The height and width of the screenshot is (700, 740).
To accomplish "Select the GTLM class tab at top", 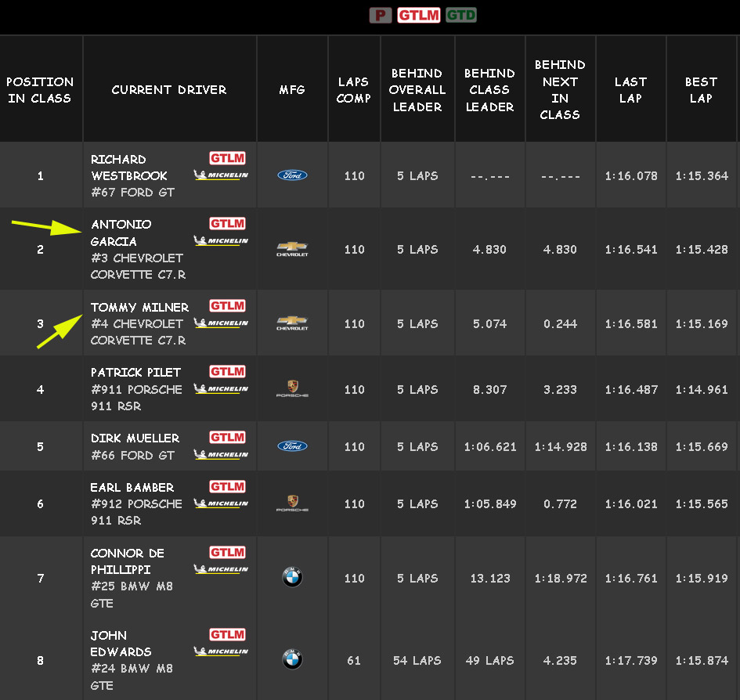I will tap(419, 16).
